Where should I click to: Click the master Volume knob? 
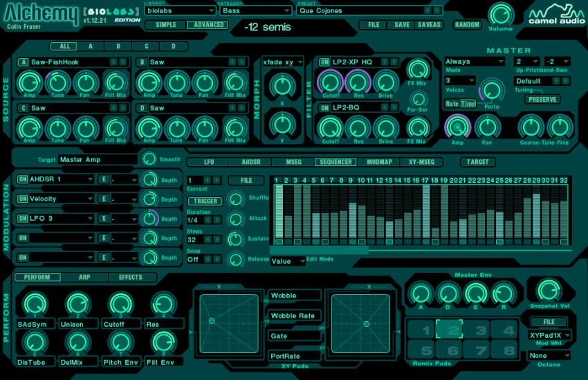501,15
